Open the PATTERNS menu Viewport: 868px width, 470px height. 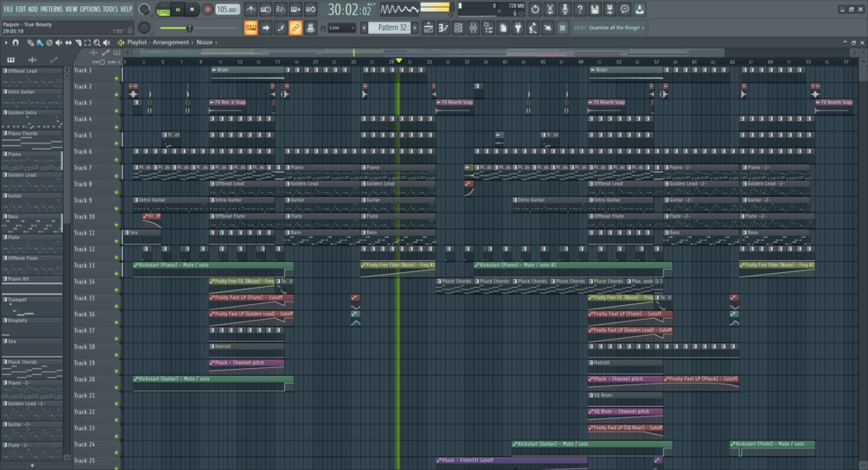point(52,9)
